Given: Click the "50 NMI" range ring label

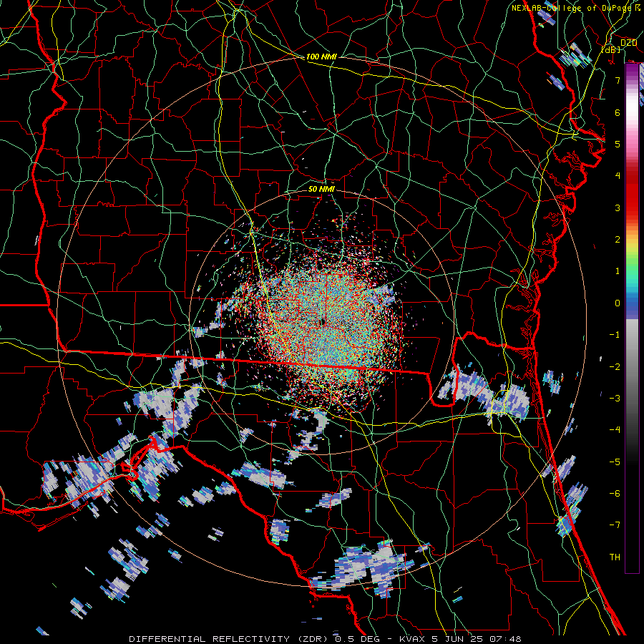Looking at the screenshot, I should point(321,189).
